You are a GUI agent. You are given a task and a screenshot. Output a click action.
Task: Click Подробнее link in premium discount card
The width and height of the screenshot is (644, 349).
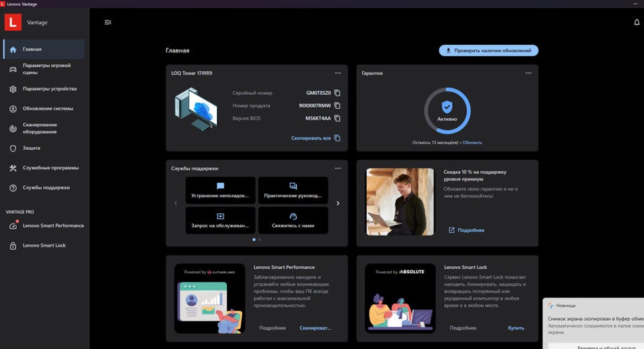pyautogui.click(x=467, y=230)
